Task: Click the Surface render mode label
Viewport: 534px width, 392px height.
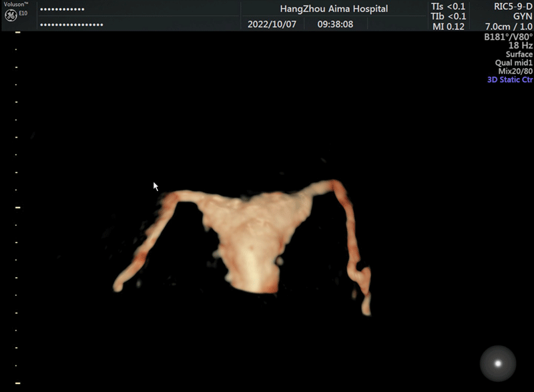Action: [519, 55]
